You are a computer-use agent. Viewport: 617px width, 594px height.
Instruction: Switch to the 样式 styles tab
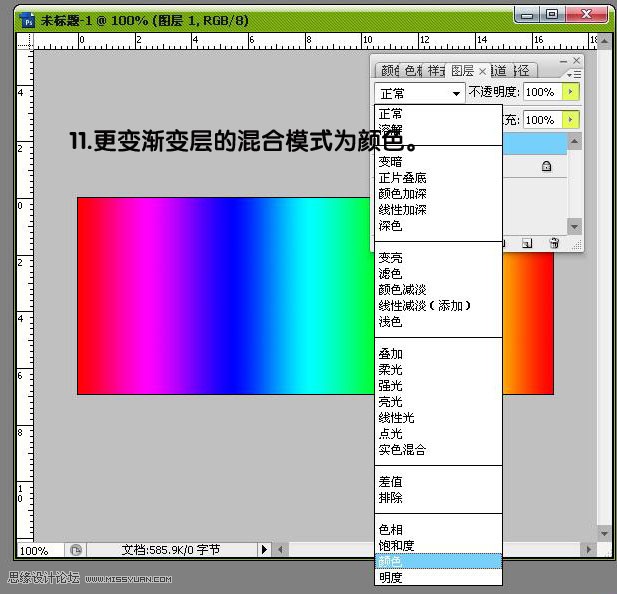tap(436, 71)
